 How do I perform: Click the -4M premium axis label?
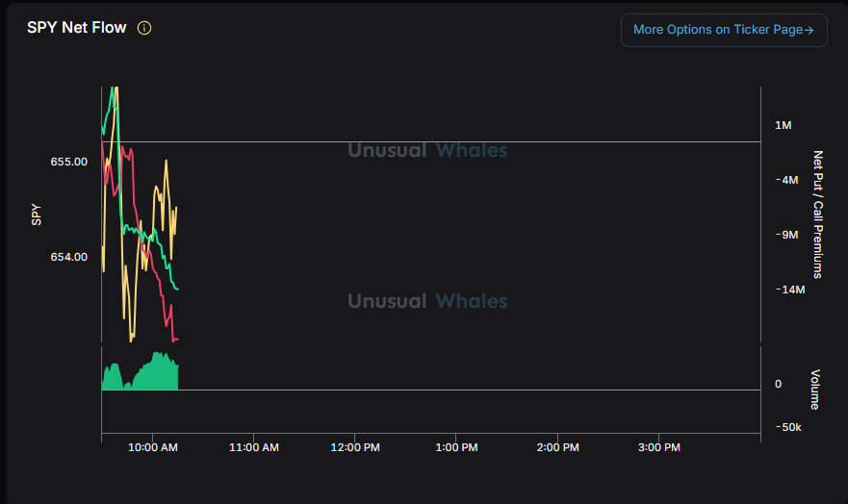click(x=787, y=180)
